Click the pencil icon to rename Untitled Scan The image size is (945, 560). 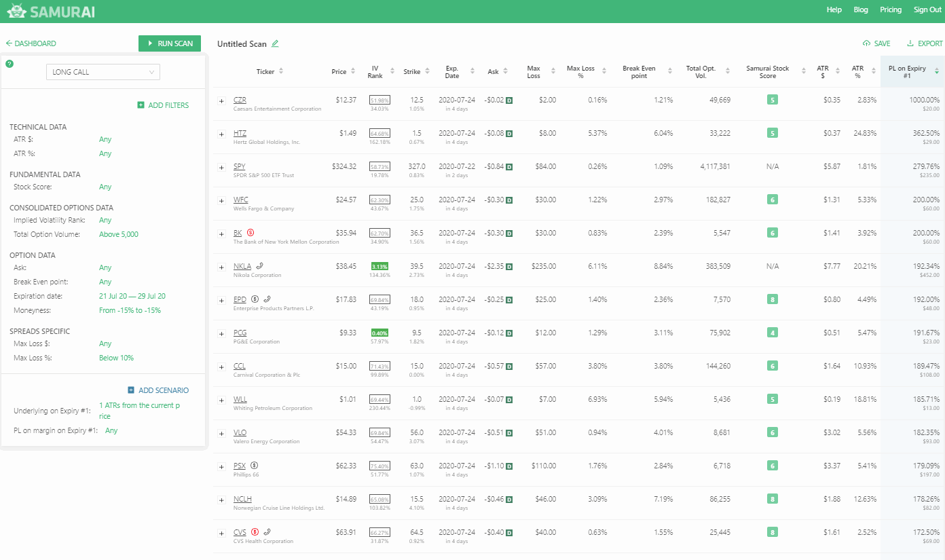275,44
